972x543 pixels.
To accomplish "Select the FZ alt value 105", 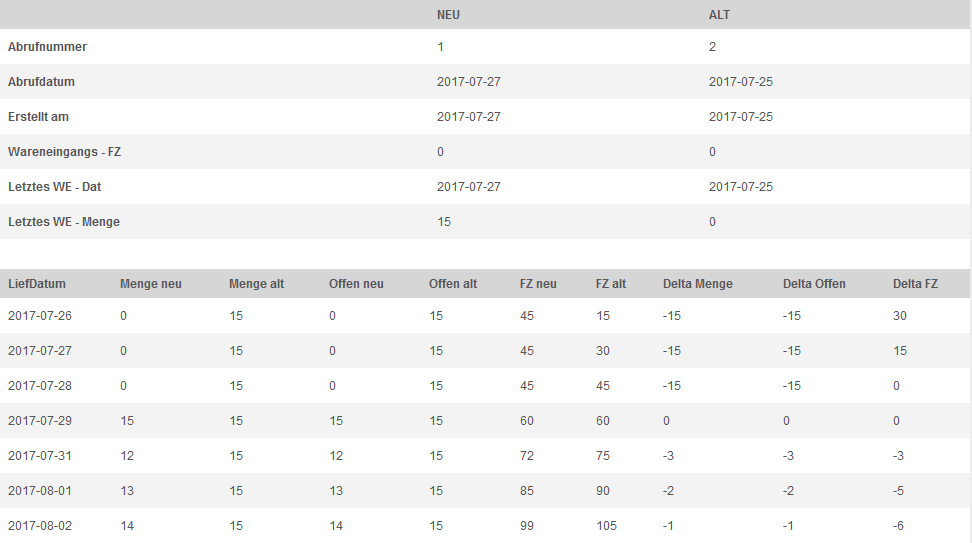I will tap(606, 526).
